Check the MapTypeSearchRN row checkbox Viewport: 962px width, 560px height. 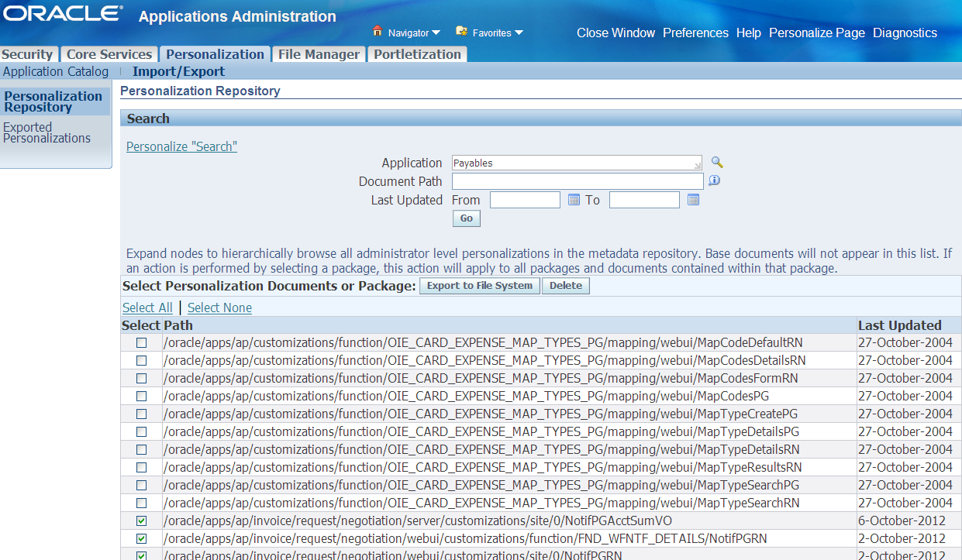pos(142,503)
